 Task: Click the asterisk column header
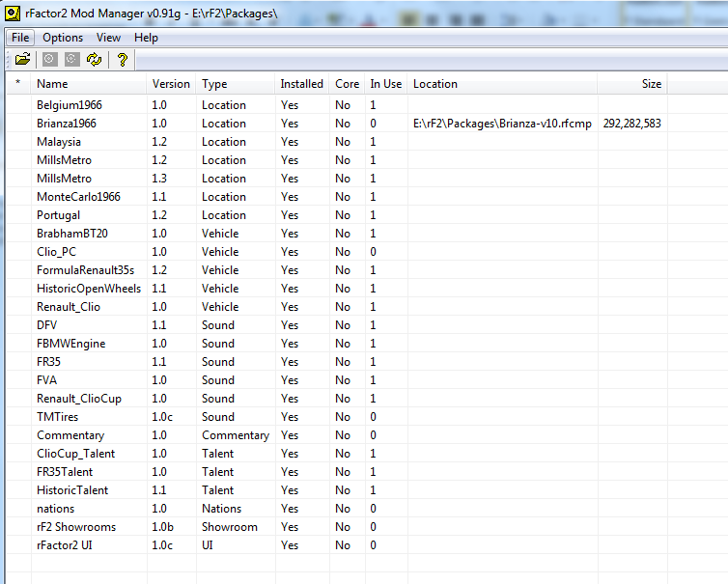click(x=18, y=84)
